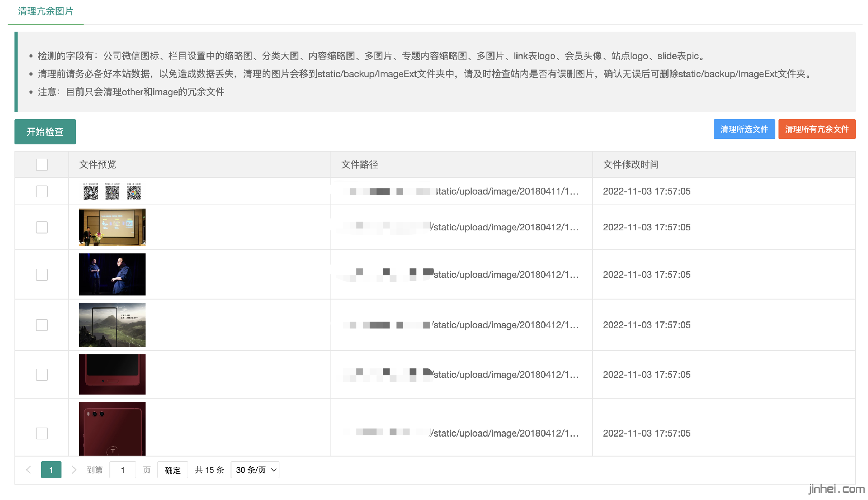Click modified time of the QR code row

647,191
